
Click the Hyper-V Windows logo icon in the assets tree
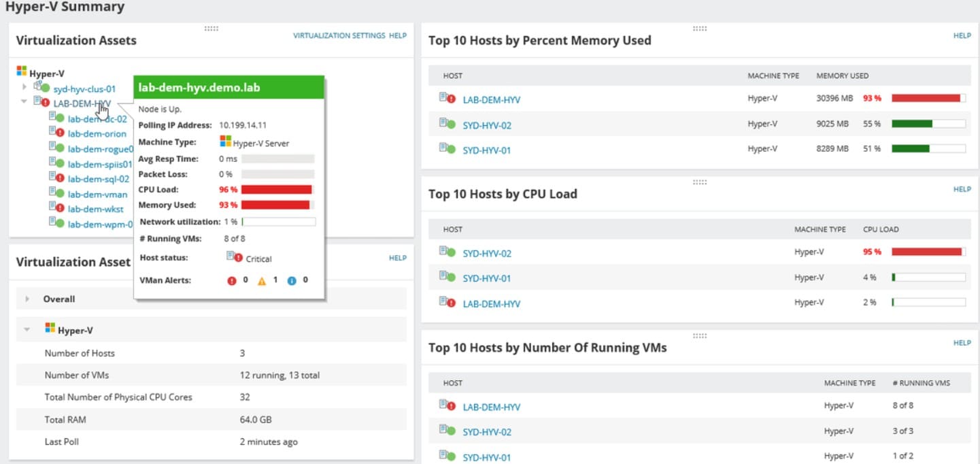coord(21,71)
